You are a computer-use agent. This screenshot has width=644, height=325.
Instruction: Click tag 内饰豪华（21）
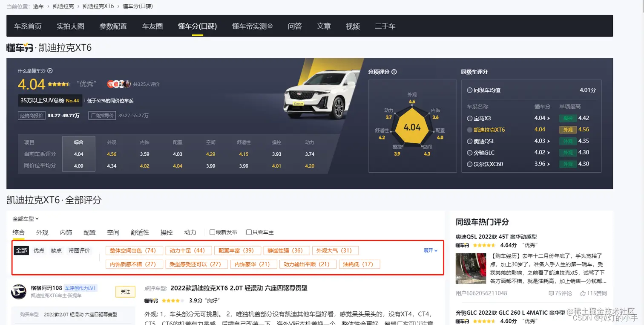253,264
